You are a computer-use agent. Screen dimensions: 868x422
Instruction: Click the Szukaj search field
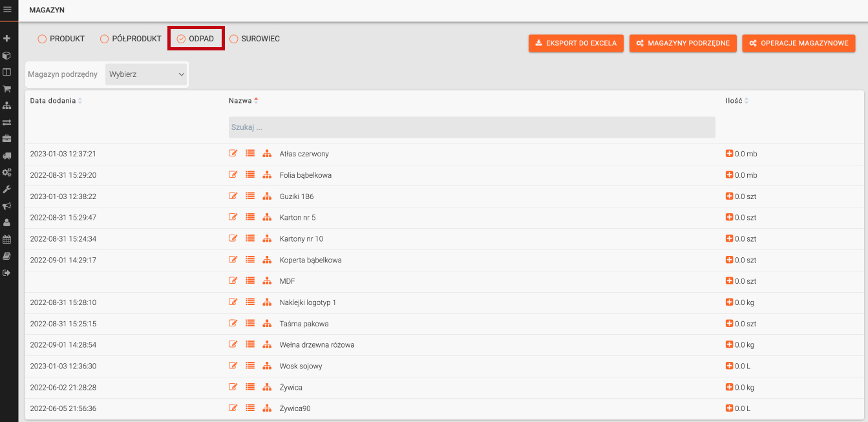(471, 127)
